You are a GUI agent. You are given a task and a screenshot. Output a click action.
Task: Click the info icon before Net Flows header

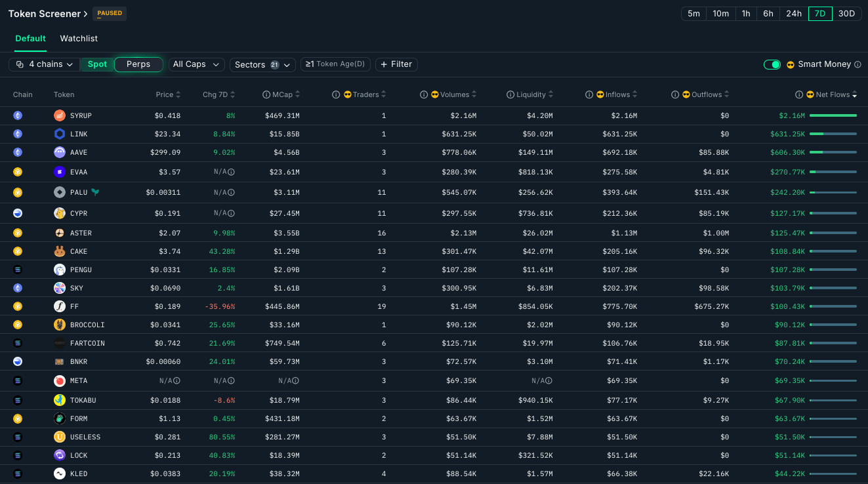[799, 94]
